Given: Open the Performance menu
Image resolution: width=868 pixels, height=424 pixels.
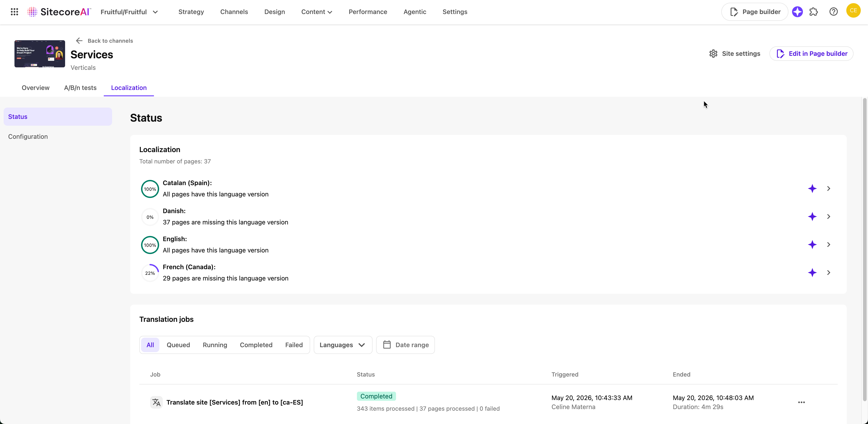Looking at the screenshot, I should pos(368,12).
